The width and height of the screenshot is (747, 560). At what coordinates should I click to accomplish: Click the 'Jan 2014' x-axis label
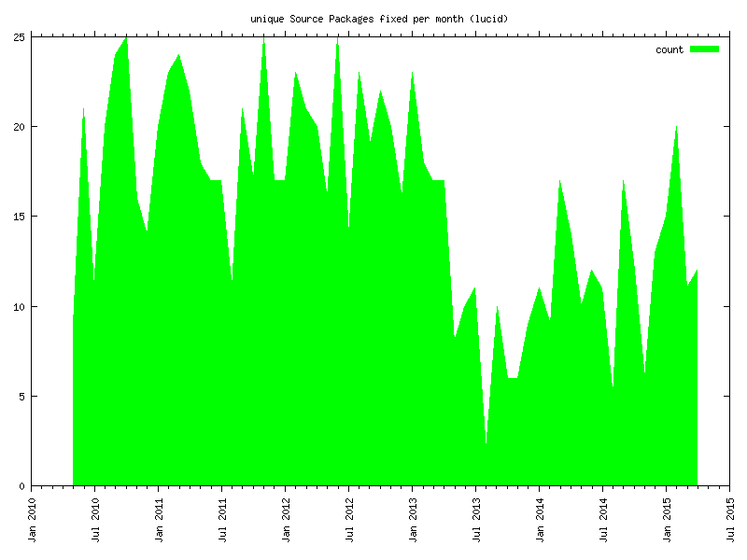[x=540, y=520]
